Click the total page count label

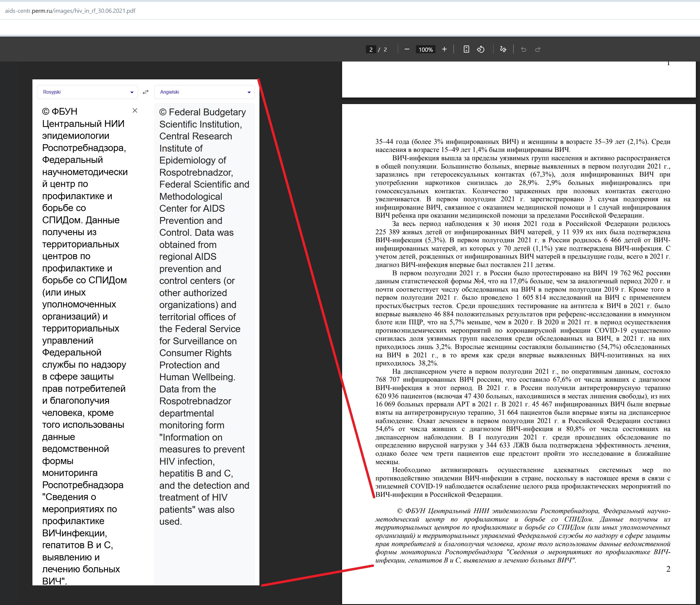[385, 50]
